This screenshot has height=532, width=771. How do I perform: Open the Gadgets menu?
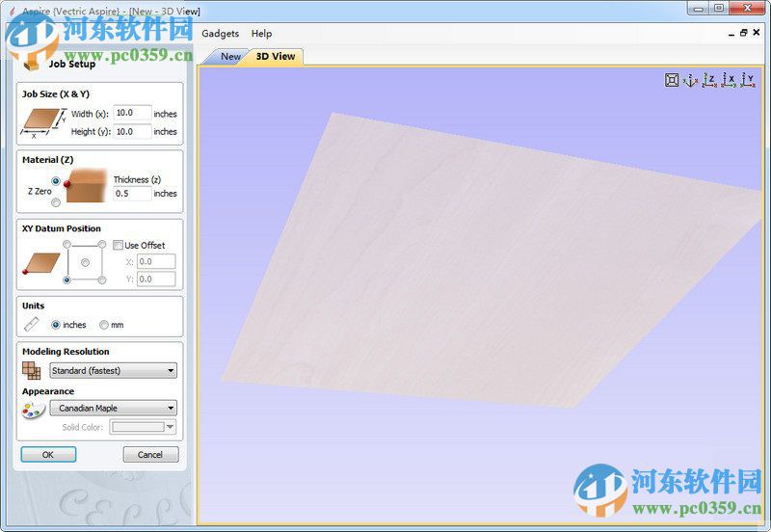click(221, 34)
